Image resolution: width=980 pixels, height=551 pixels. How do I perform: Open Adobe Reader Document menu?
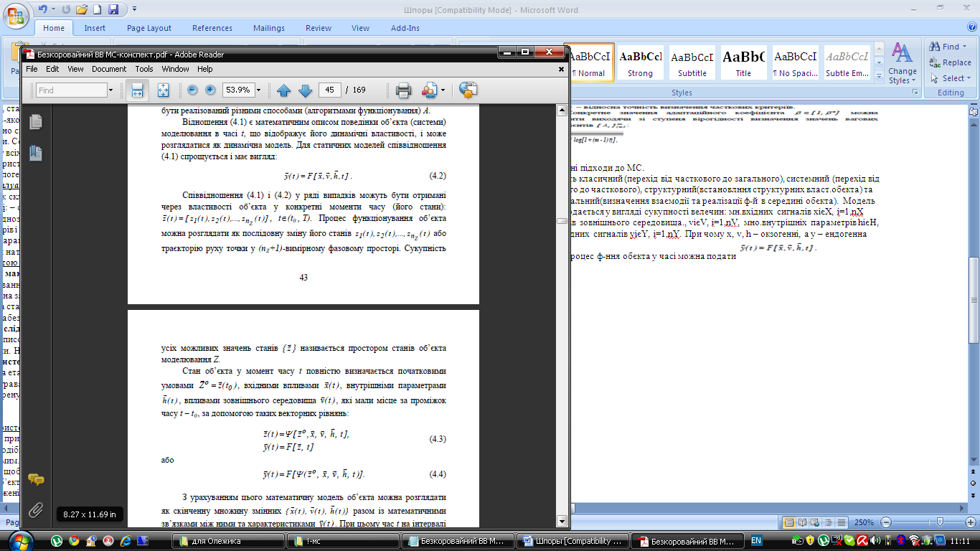point(109,69)
